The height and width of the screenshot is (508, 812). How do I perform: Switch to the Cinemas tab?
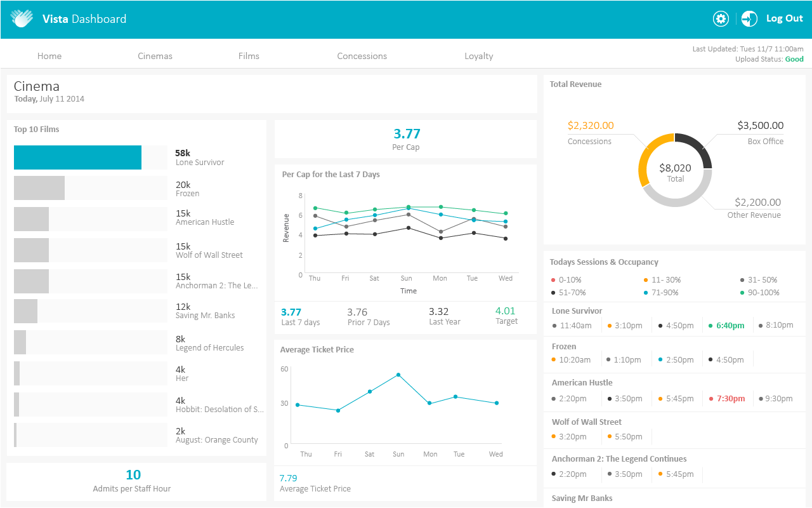tap(155, 56)
